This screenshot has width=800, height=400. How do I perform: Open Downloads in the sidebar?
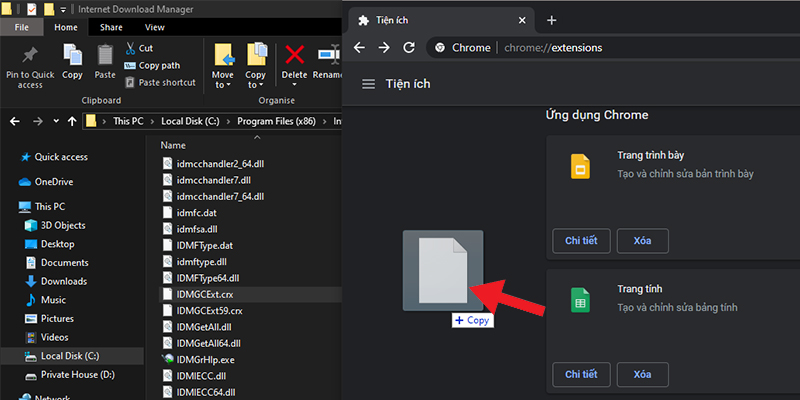(x=56, y=281)
